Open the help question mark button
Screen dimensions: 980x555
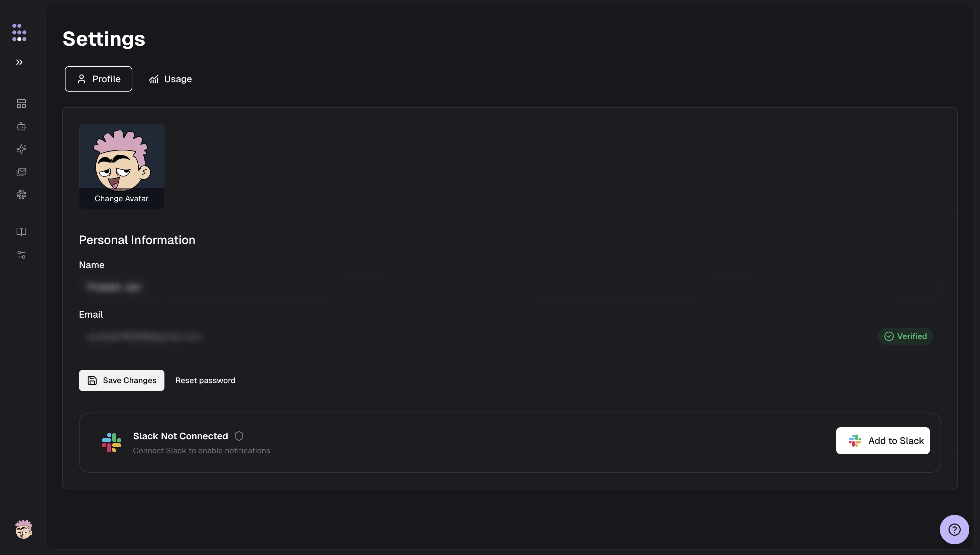pos(954,530)
